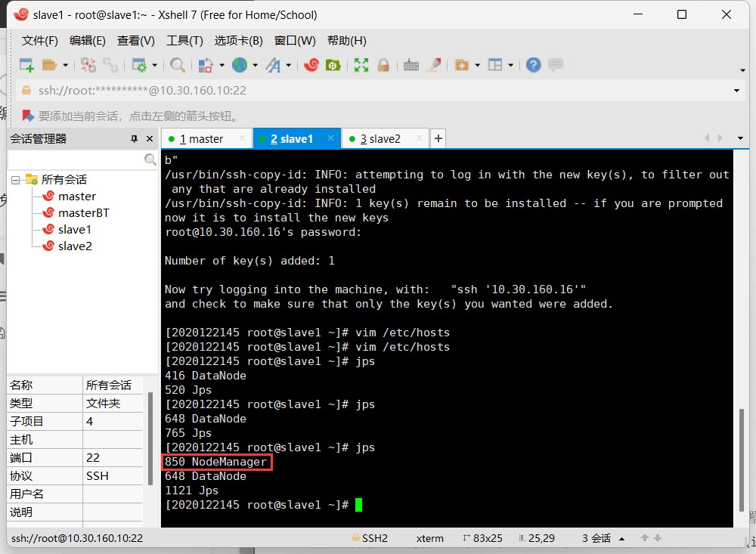Image resolution: width=756 pixels, height=554 pixels.
Task: Click the Session Manager search field
Action: point(76,160)
